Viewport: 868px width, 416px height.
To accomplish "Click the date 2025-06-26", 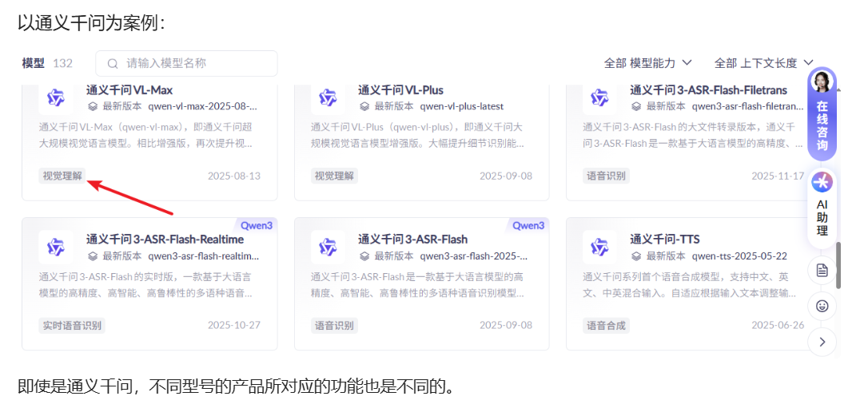I will click(778, 325).
